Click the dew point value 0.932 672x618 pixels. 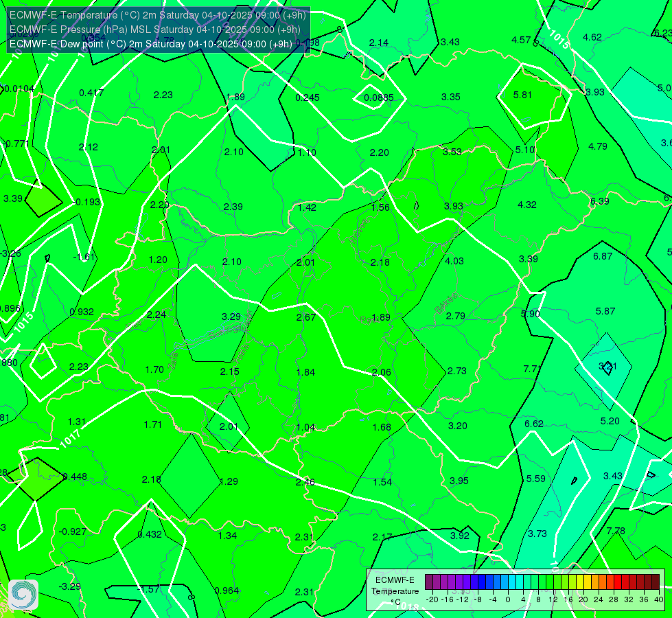82,312
